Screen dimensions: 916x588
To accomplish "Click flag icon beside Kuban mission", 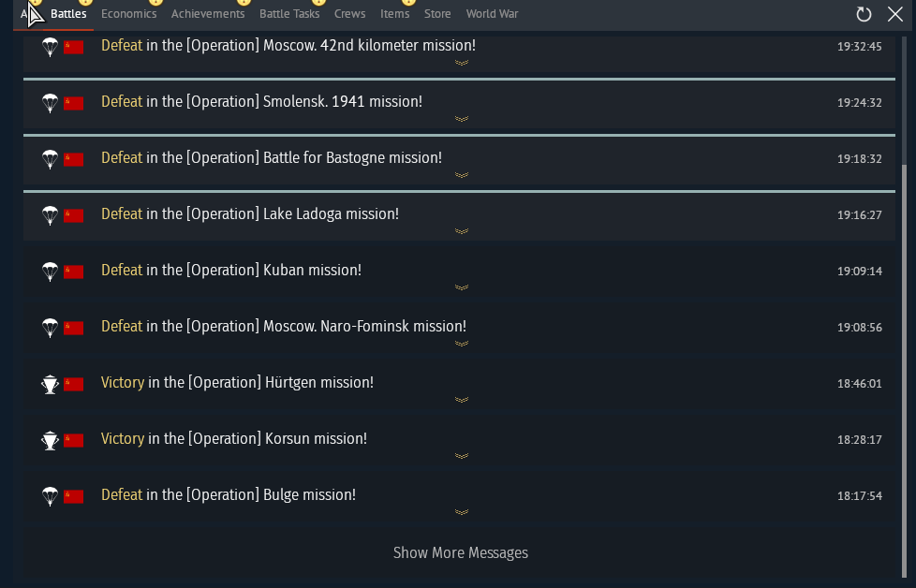I will [74, 272].
